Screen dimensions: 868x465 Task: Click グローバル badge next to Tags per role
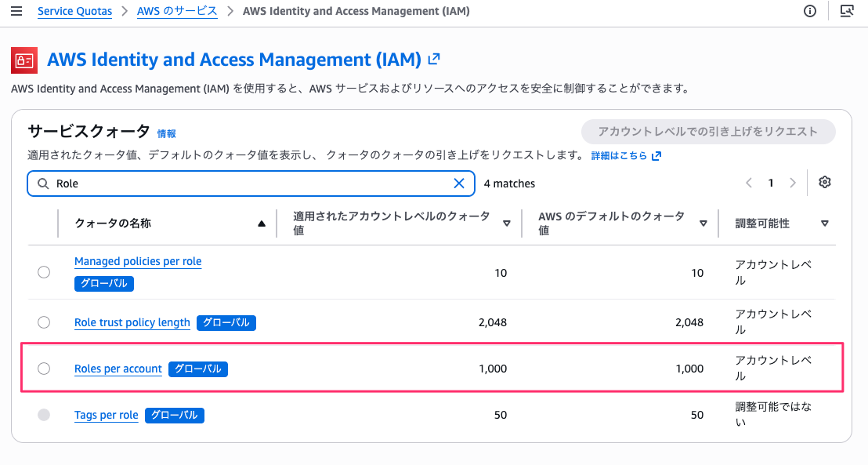[175, 415]
